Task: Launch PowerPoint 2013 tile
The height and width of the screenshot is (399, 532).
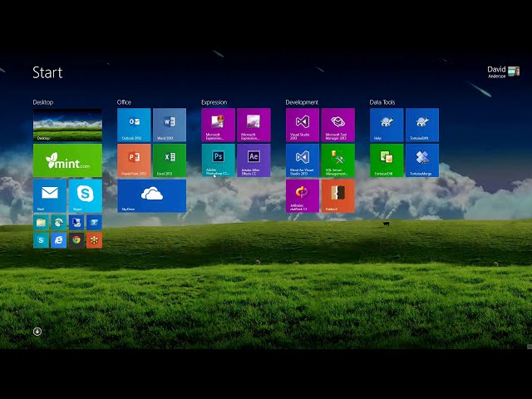Action: (134, 160)
